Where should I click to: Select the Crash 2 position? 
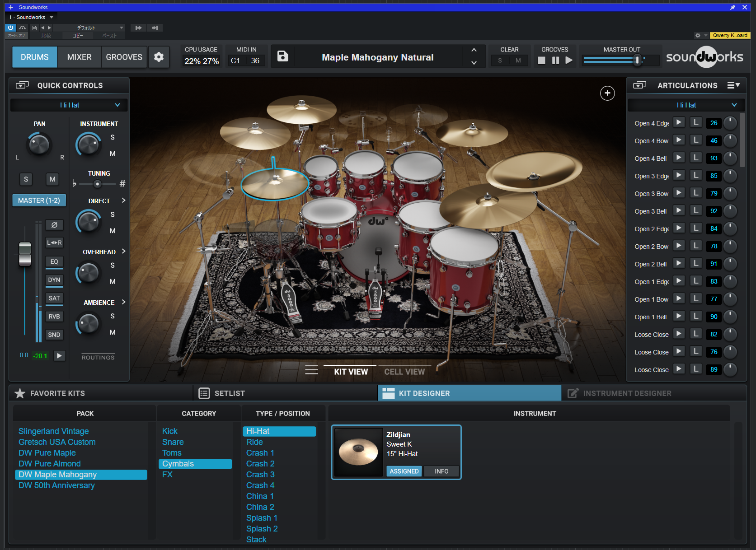tap(260, 464)
